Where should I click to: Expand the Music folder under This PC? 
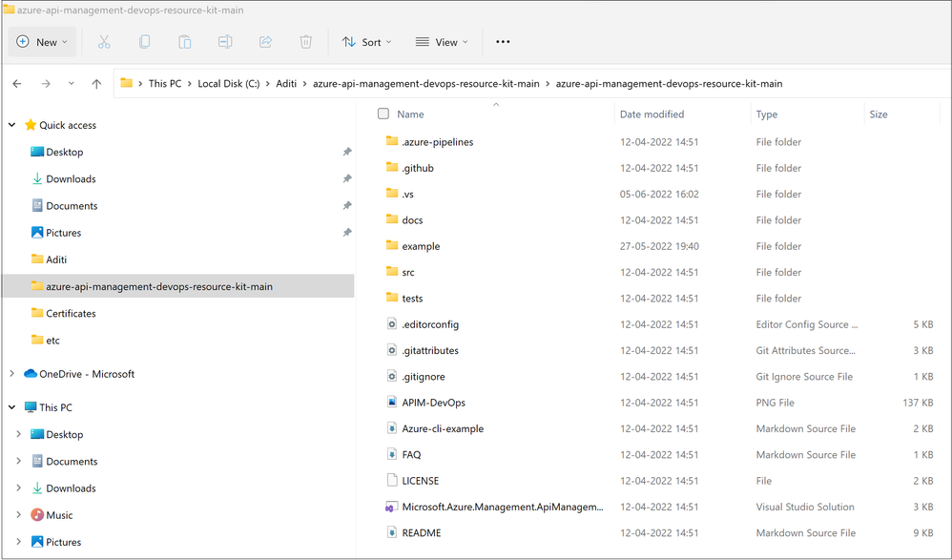(x=19, y=515)
